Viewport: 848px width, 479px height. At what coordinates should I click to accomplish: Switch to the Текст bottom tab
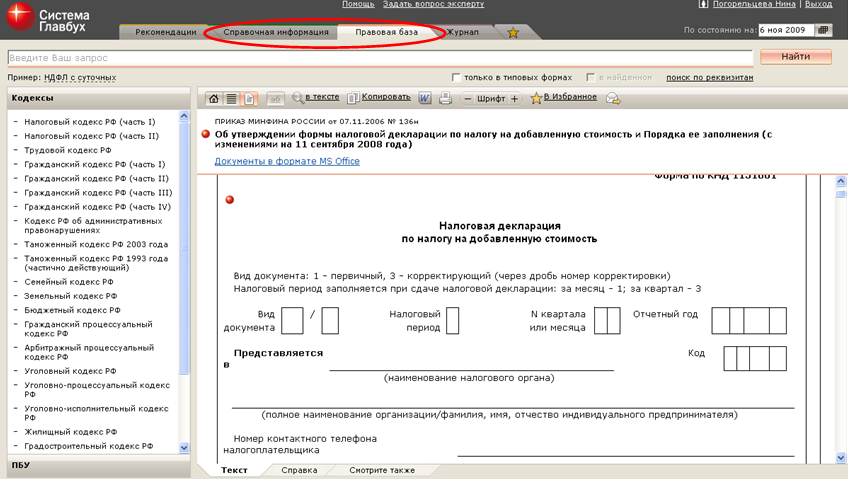pyautogui.click(x=234, y=470)
